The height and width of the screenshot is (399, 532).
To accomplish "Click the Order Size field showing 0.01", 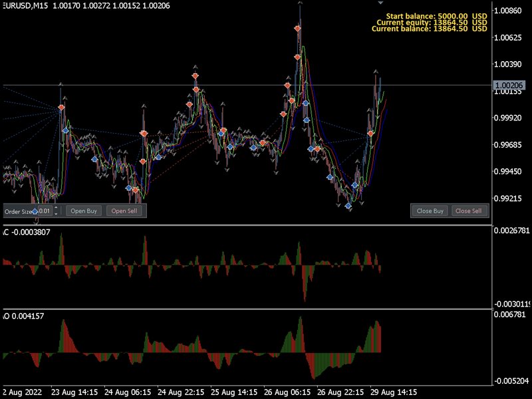I will pos(45,211).
